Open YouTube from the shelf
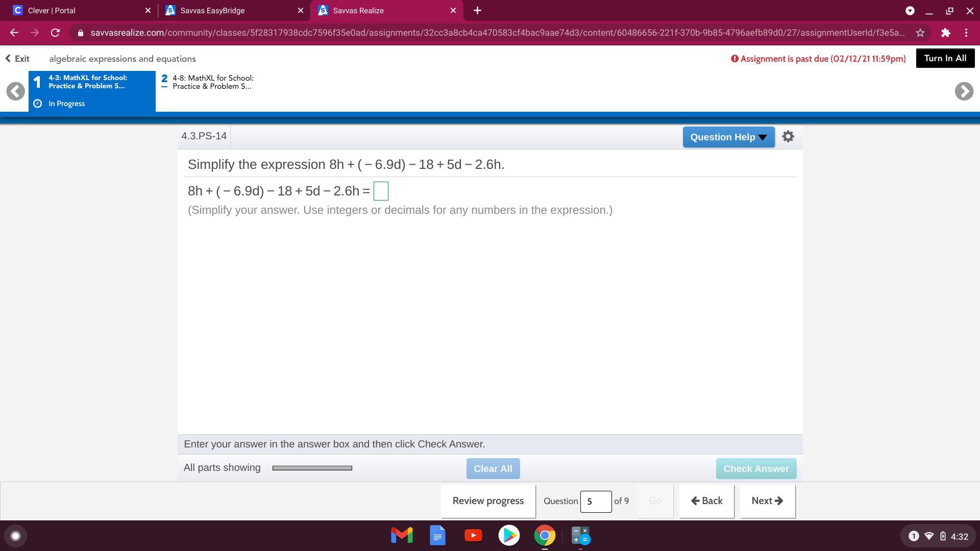 pos(473,536)
